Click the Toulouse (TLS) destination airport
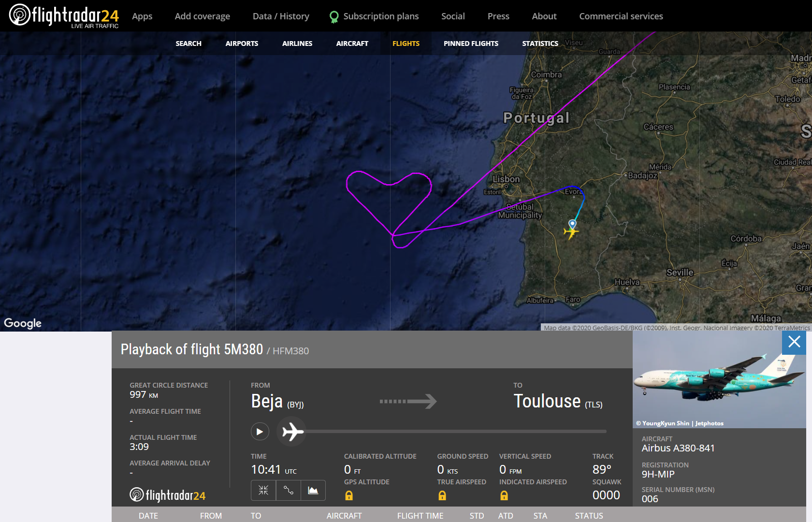The height and width of the screenshot is (522, 812). pyautogui.click(x=558, y=402)
